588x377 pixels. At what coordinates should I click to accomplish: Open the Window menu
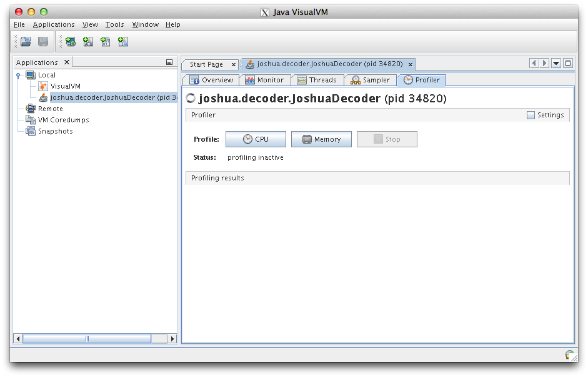tap(145, 25)
